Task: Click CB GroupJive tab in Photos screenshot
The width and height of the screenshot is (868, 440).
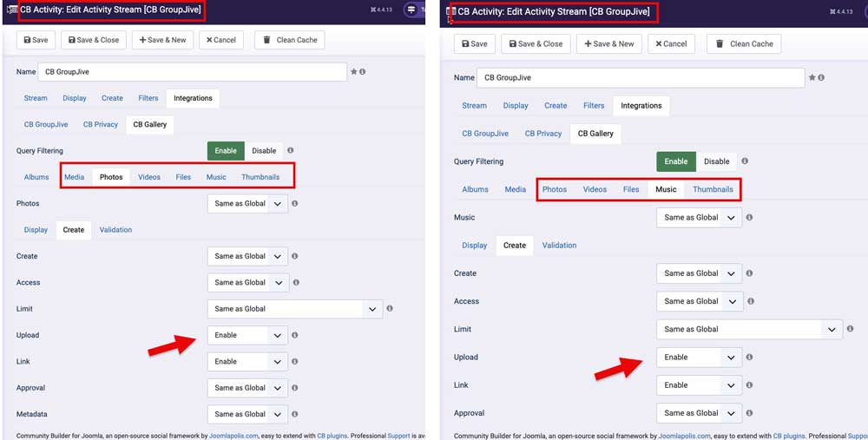Action: pos(46,124)
